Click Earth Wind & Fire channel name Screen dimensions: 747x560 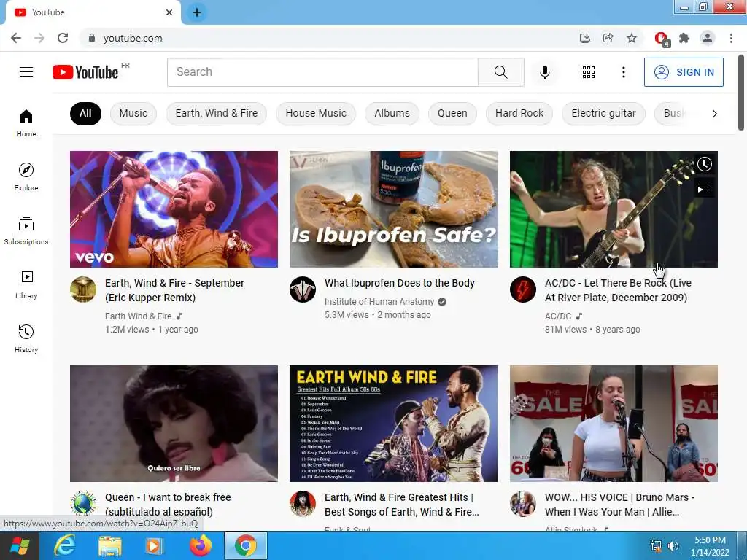coord(138,316)
